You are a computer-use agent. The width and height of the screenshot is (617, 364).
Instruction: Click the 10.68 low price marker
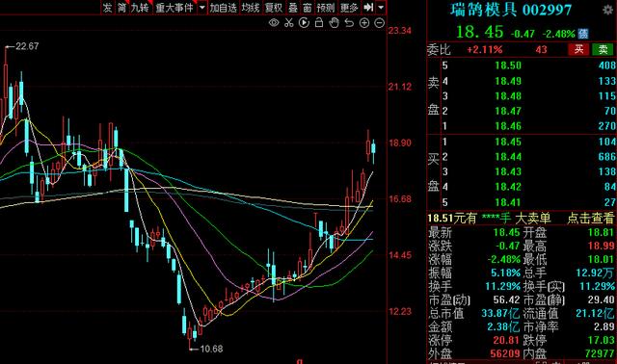(211, 349)
